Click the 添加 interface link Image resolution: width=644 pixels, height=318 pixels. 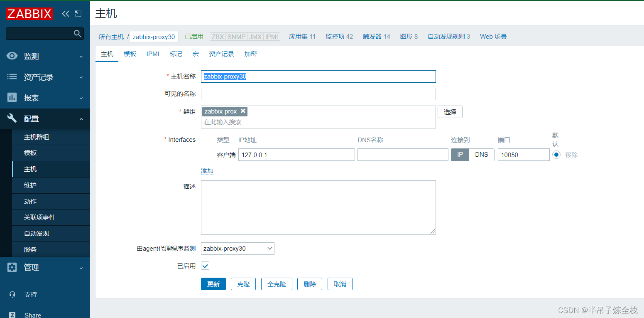click(207, 171)
